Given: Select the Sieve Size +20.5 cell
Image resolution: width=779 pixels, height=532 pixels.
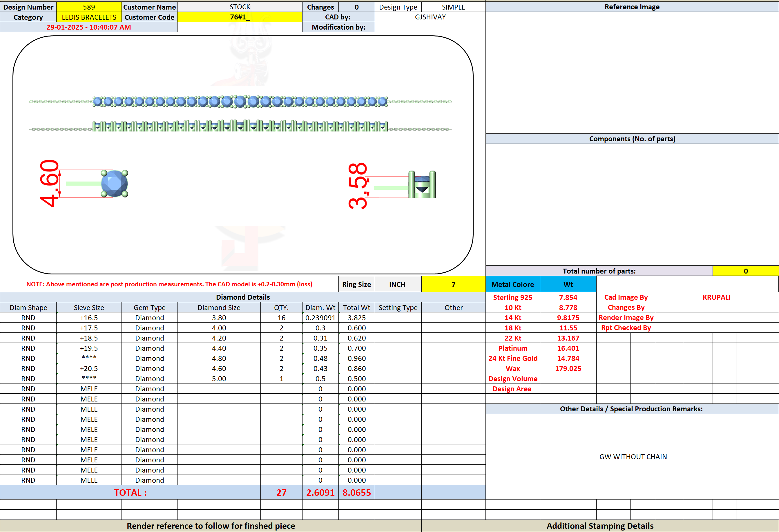Looking at the screenshot, I should [x=89, y=368].
